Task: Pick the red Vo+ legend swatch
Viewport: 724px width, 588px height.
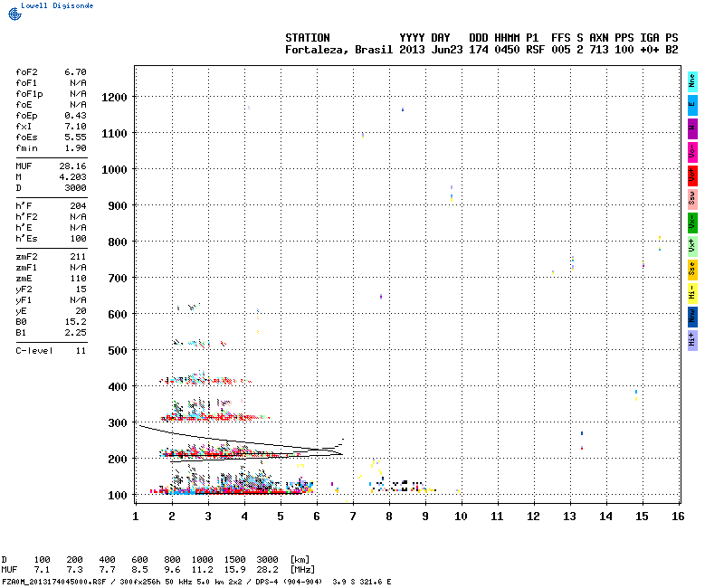Action: pyautogui.click(x=692, y=175)
